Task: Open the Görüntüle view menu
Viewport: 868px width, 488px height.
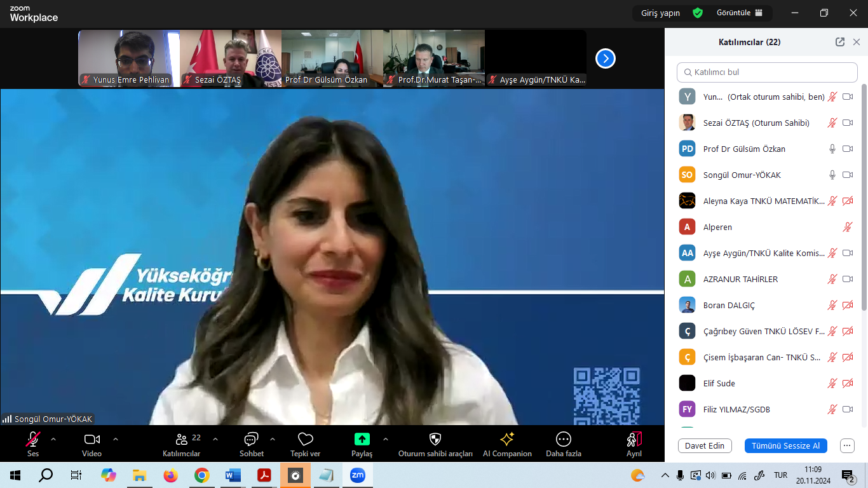Action: (x=740, y=13)
